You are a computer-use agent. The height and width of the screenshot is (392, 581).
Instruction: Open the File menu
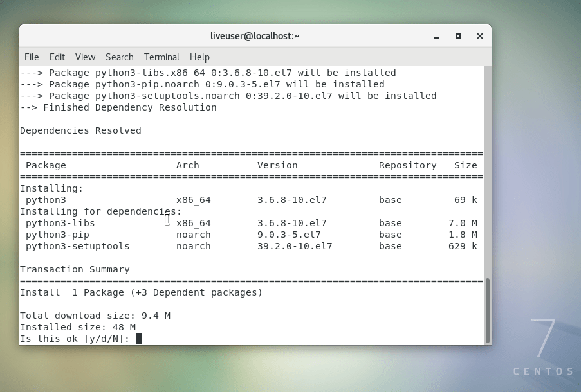coord(32,57)
